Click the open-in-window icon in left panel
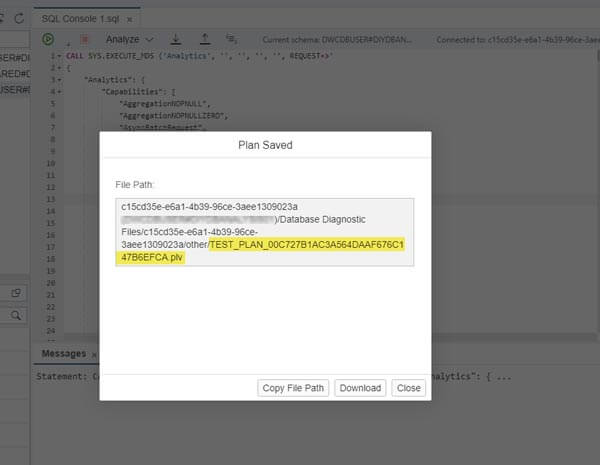 click(x=16, y=293)
